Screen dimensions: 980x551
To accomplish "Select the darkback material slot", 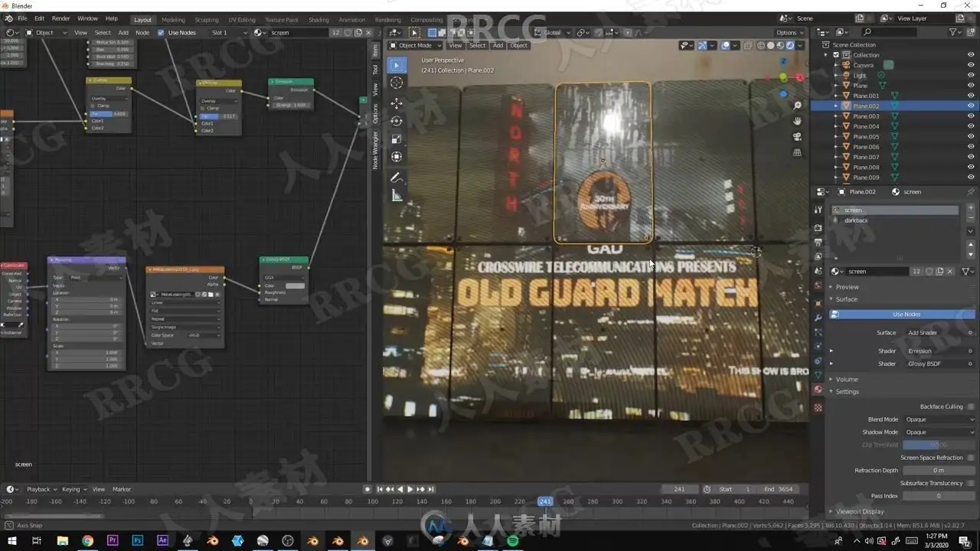I will point(856,220).
